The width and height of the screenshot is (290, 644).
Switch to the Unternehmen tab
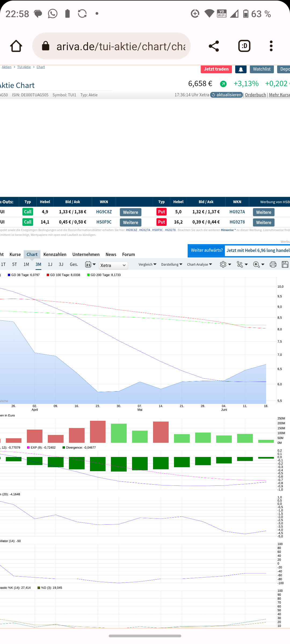[x=86, y=254]
